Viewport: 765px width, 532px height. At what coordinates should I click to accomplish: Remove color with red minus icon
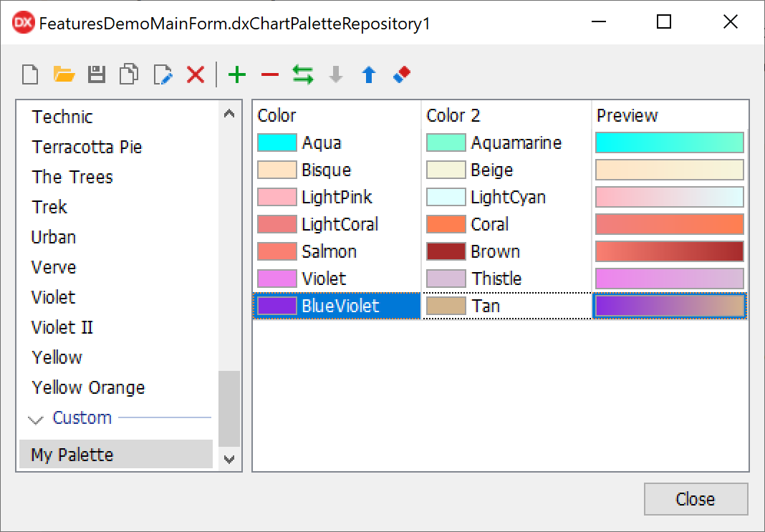click(x=269, y=74)
